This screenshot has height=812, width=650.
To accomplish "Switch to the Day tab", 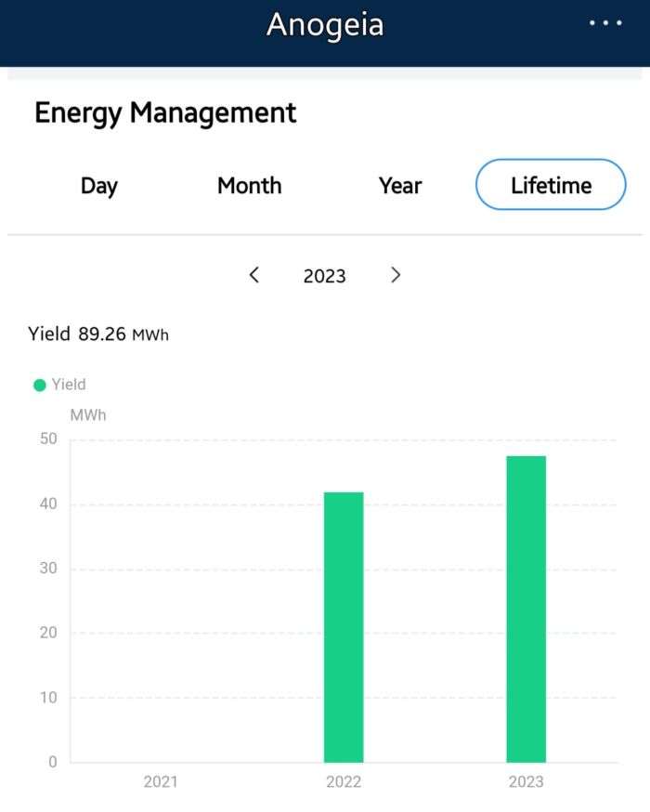I will pyautogui.click(x=99, y=186).
